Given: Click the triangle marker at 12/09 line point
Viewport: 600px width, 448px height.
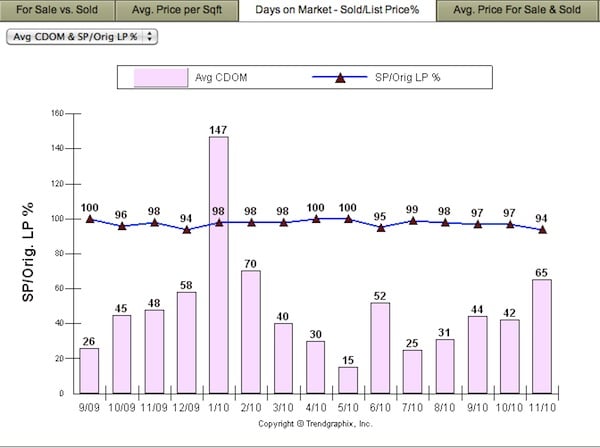Looking at the screenshot, I should click(x=186, y=229).
